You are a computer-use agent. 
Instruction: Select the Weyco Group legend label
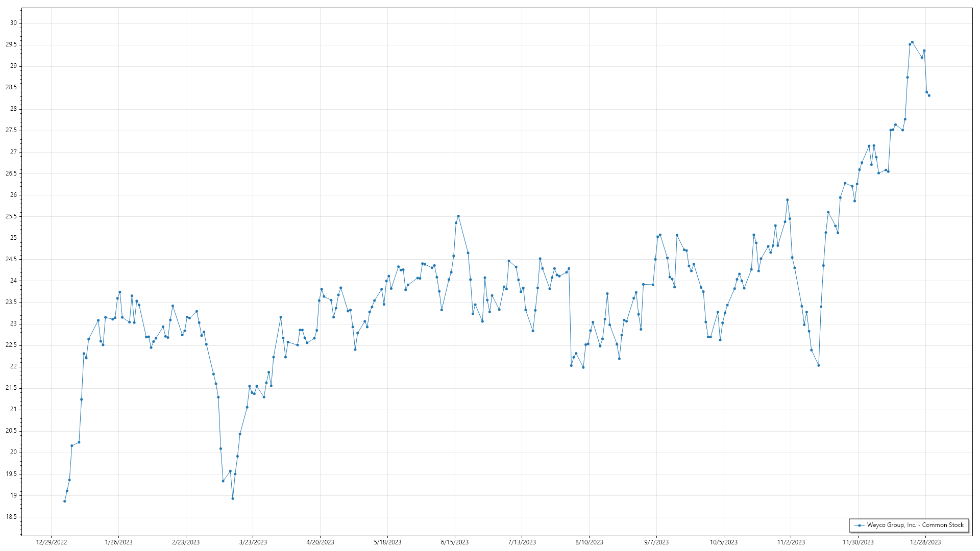pos(915,525)
